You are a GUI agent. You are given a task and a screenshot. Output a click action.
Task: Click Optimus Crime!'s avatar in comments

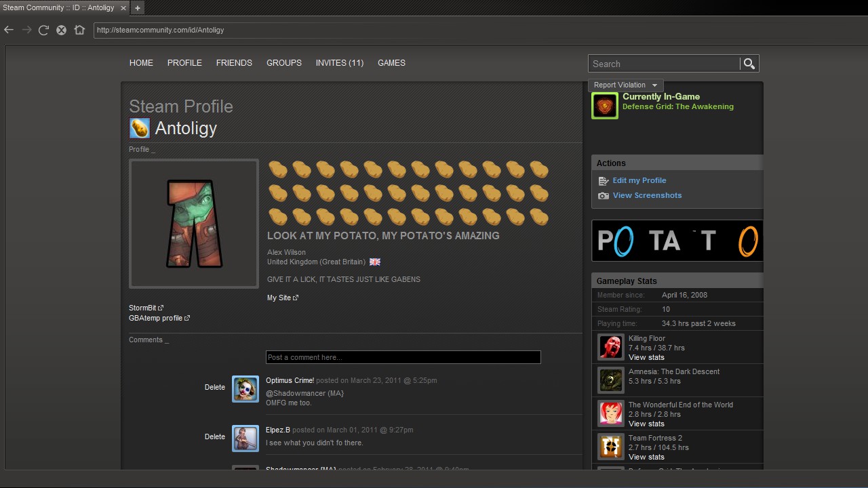click(245, 389)
